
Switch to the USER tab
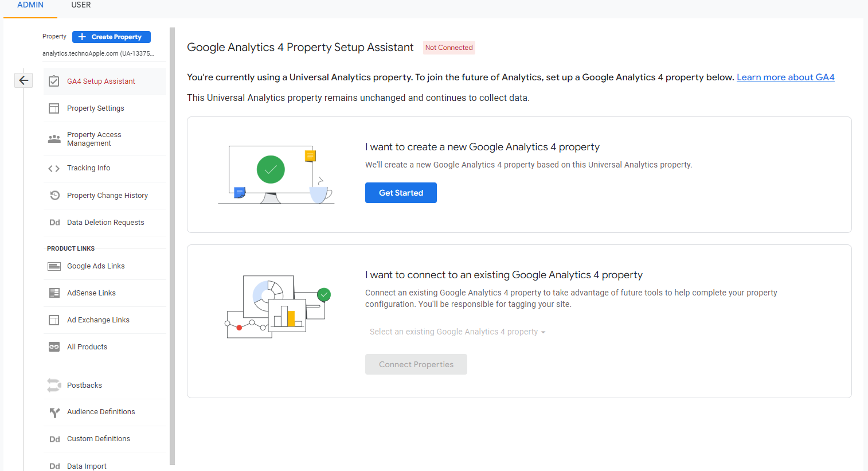[x=81, y=5]
